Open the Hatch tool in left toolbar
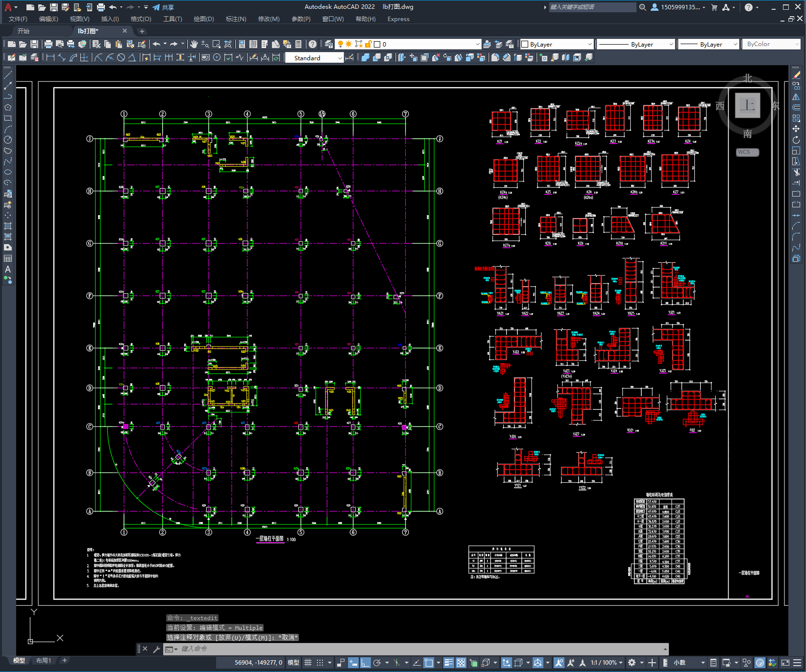Screen dimensions: 806x672 [8, 226]
